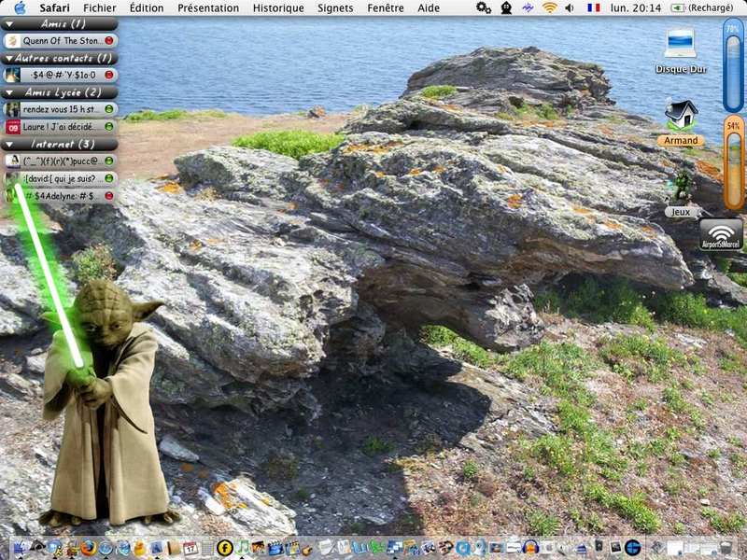Screen dimensions: 747x560
Task: Click the gears icon in the menu bar
Action: [x=483, y=7]
